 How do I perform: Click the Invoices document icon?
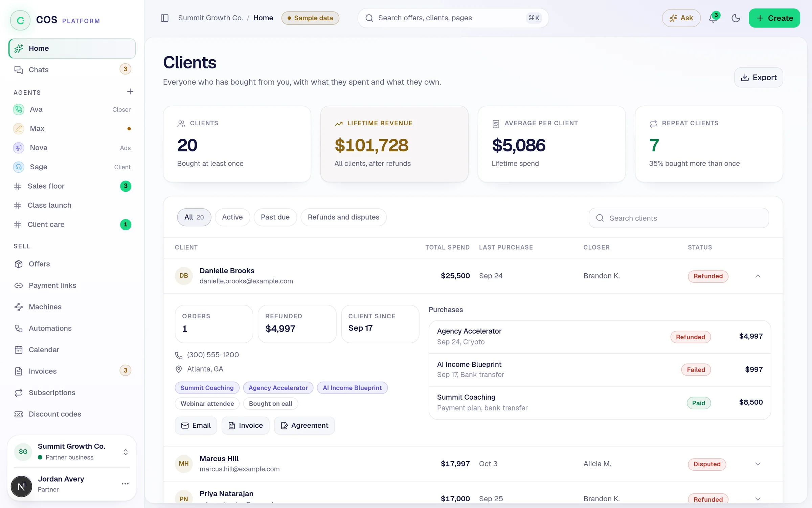(x=19, y=371)
